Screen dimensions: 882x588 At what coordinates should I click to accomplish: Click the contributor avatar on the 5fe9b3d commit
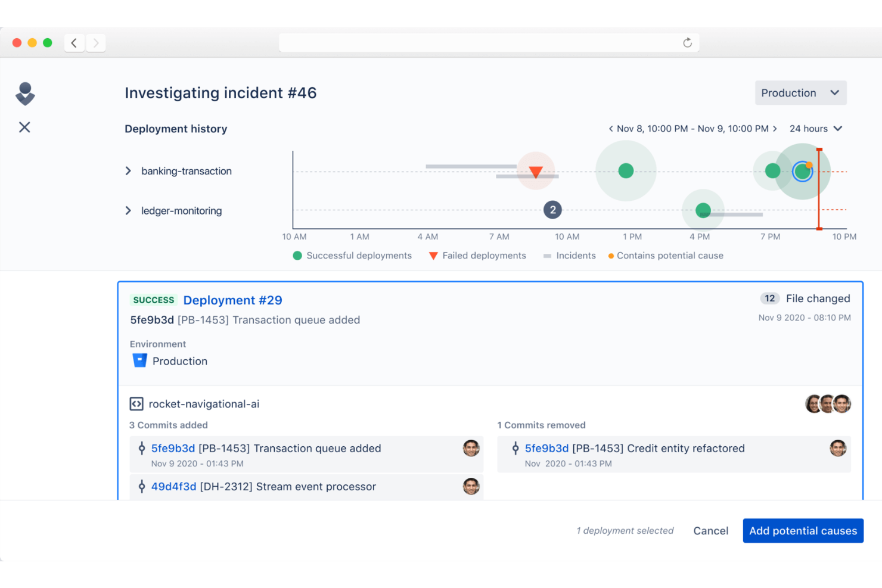[x=471, y=448]
